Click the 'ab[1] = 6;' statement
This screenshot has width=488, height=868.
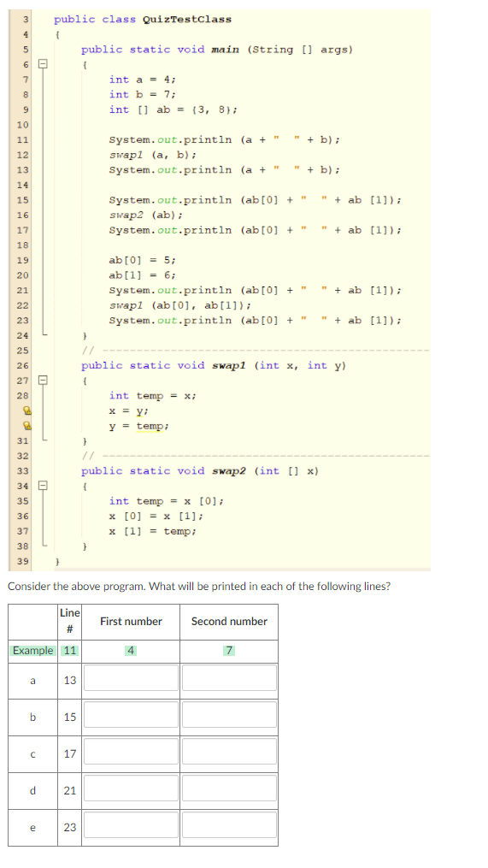tap(143, 275)
